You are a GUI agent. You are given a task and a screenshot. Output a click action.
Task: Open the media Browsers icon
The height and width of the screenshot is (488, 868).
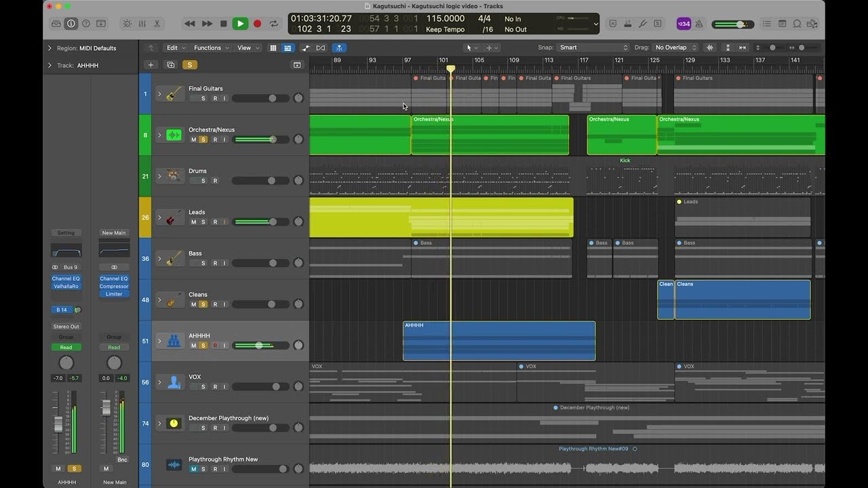pos(812,24)
